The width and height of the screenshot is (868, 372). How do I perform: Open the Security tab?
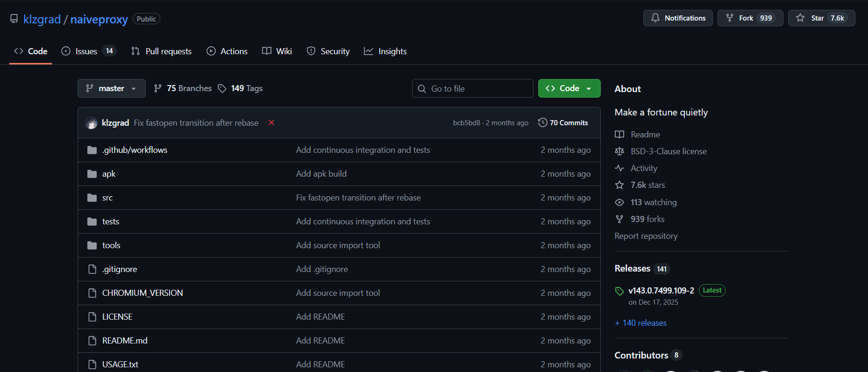pyautogui.click(x=328, y=51)
